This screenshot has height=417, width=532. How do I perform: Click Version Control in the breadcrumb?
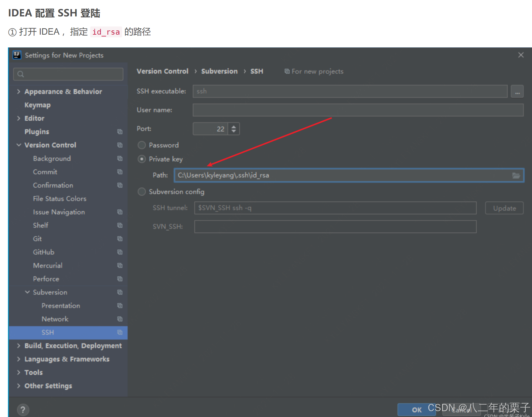click(x=162, y=71)
